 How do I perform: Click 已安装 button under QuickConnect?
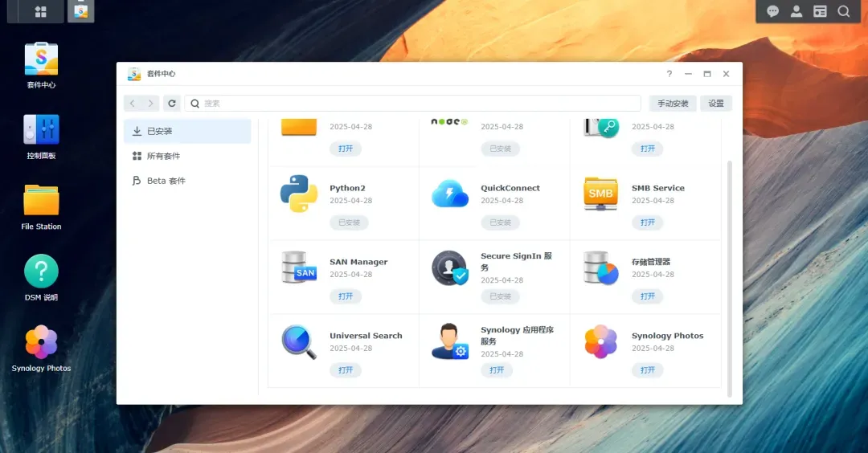pyautogui.click(x=500, y=222)
